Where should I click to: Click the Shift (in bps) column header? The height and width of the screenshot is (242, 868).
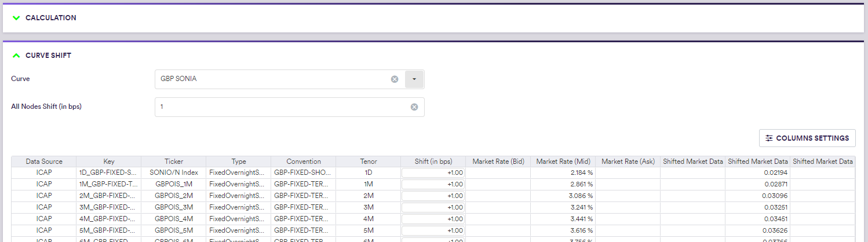click(433, 162)
